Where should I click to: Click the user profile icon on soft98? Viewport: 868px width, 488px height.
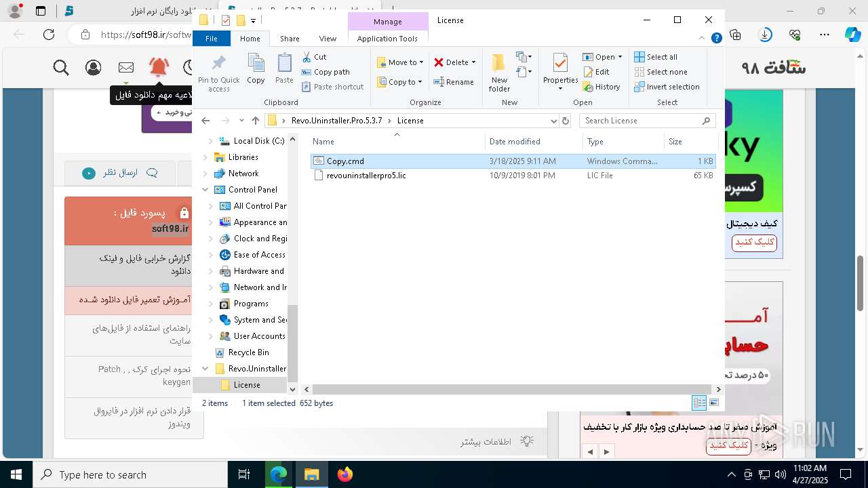(94, 68)
